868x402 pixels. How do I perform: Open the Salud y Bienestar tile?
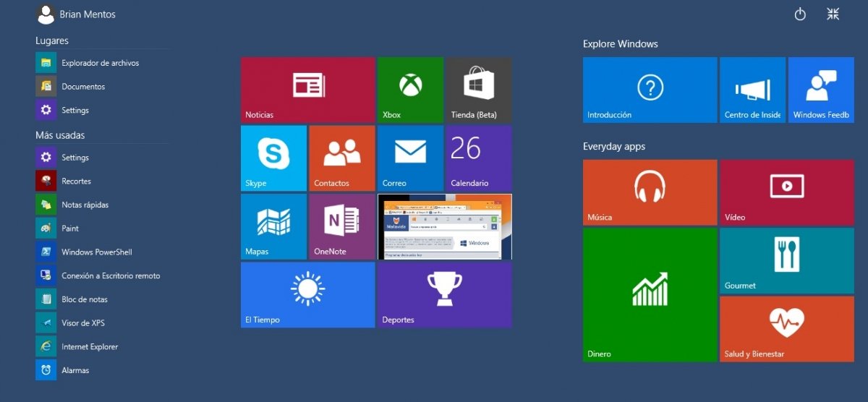[x=787, y=329]
